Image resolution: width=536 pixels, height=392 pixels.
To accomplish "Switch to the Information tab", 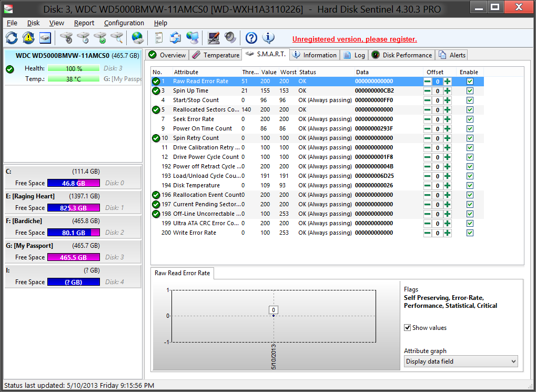I will pyautogui.click(x=315, y=55).
